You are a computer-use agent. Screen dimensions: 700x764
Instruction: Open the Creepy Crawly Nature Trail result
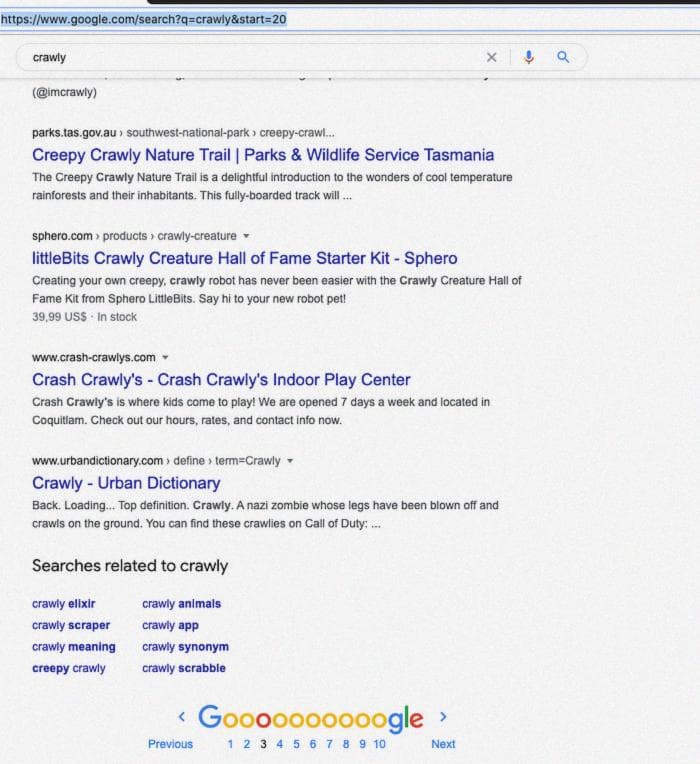click(x=263, y=155)
